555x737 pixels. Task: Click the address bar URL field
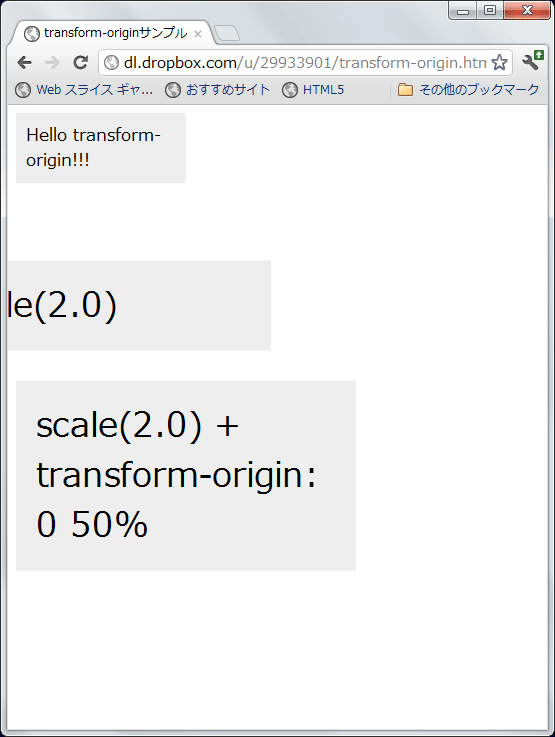coord(305,63)
